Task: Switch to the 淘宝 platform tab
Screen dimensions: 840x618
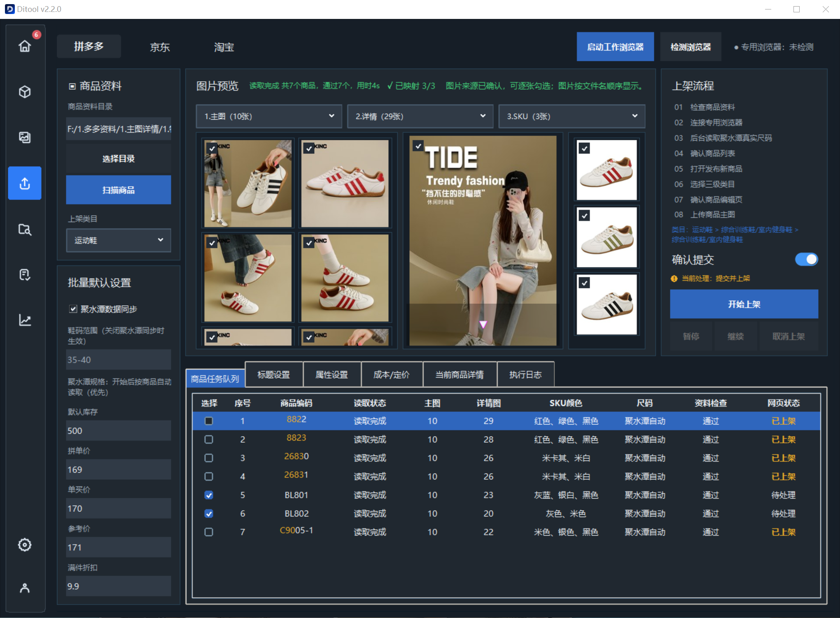Action: coord(224,47)
